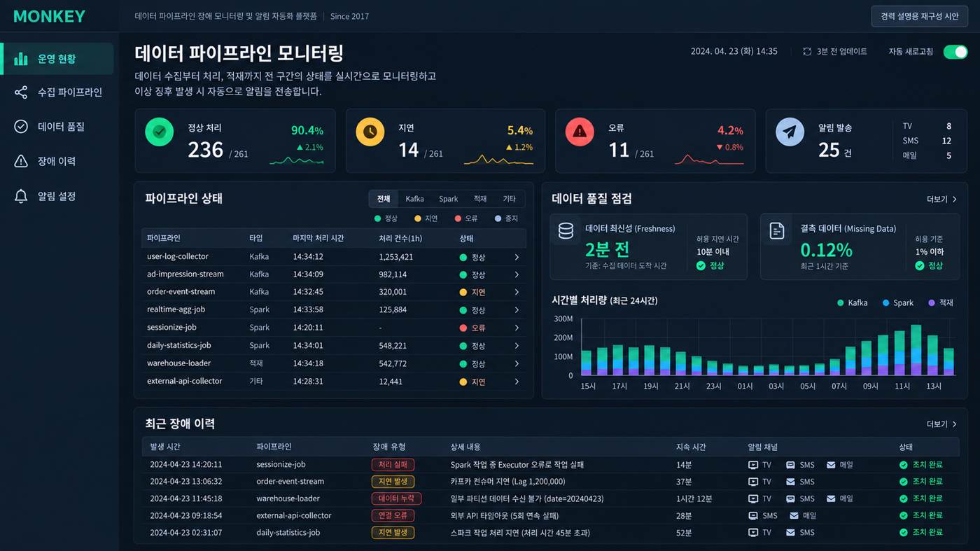Click the 정상 check icon under 허용 기준

click(x=920, y=265)
